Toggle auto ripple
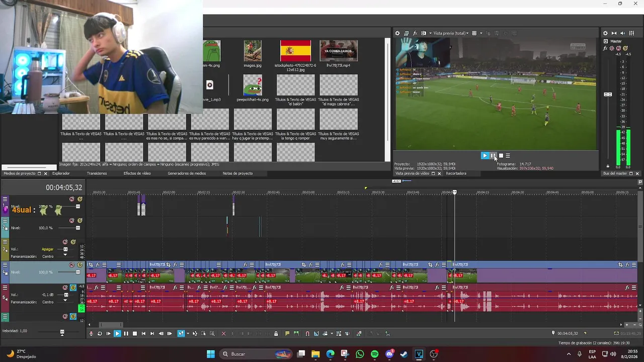Image resolution: width=644 pixels, height=362 pixels. point(326,333)
